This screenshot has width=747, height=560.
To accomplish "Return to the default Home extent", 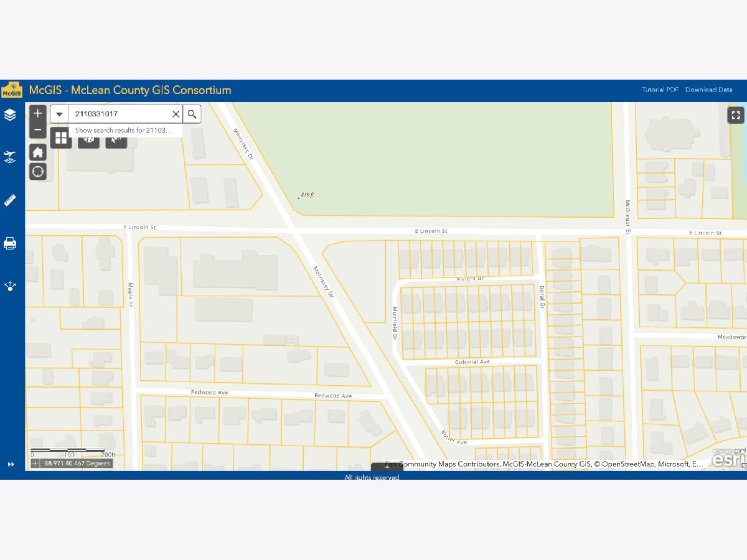I will tap(38, 152).
